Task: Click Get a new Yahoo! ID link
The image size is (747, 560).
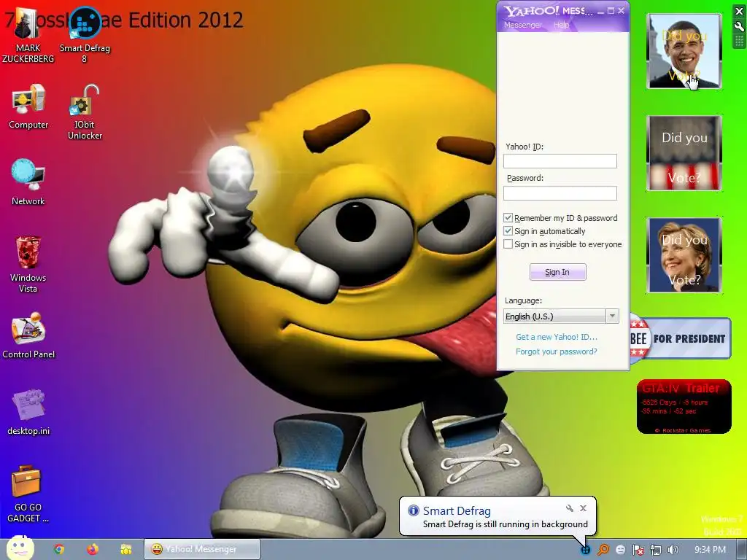Action: coord(557,337)
